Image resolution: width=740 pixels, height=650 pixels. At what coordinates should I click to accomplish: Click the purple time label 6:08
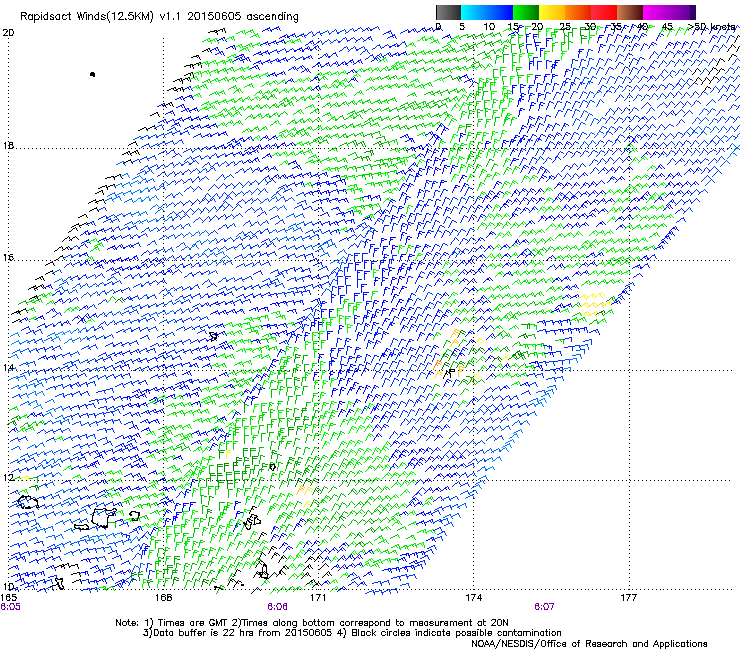[277, 607]
